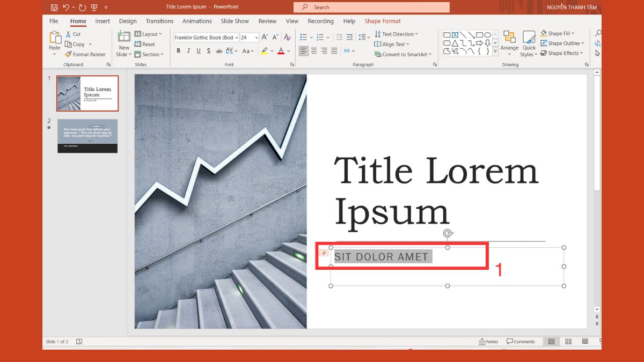This screenshot has width=644, height=362.
Task: Toggle italic formatting
Action: (188, 50)
